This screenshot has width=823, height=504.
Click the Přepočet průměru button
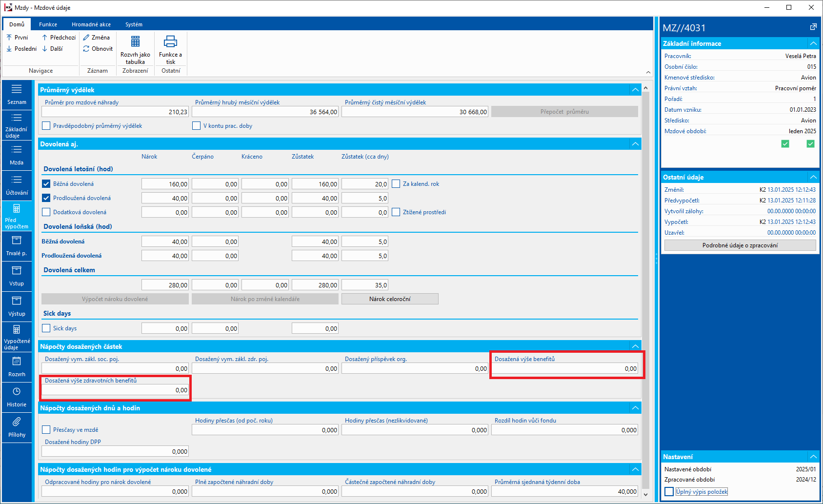click(x=564, y=112)
